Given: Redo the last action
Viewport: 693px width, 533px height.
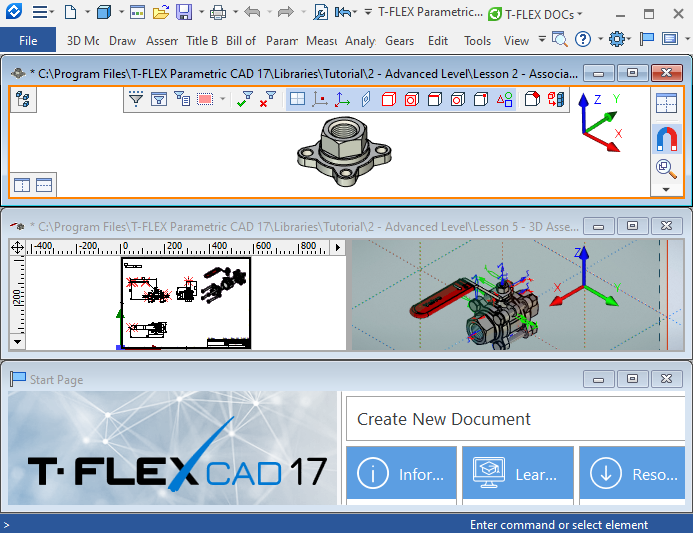Looking at the screenshot, I should [x=286, y=12].
